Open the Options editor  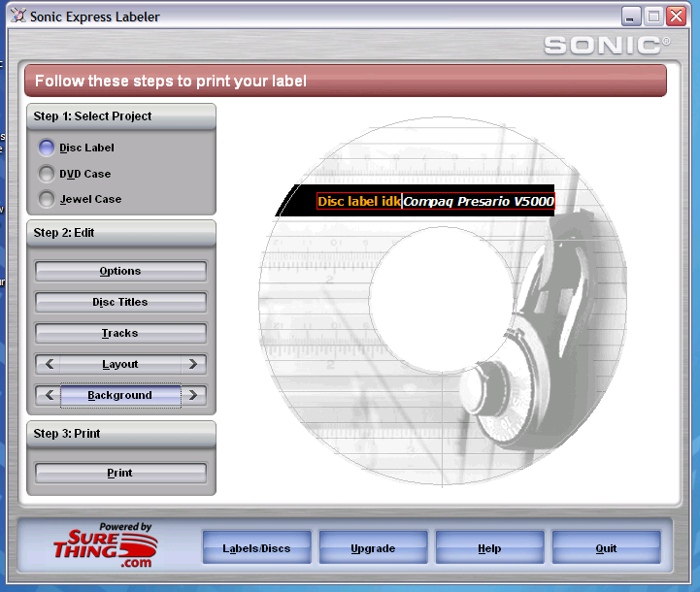click(x=120, y=271)
